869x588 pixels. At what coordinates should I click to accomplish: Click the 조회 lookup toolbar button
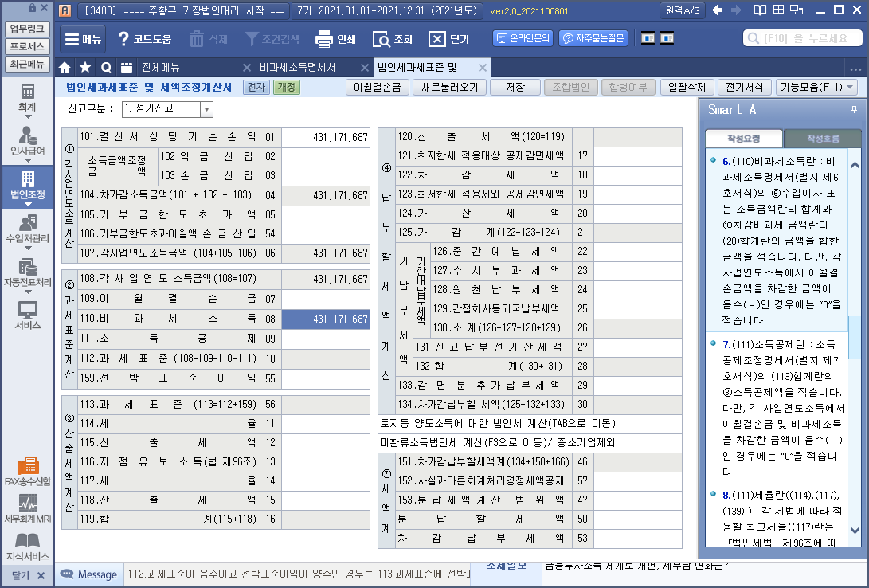(393, 39)
